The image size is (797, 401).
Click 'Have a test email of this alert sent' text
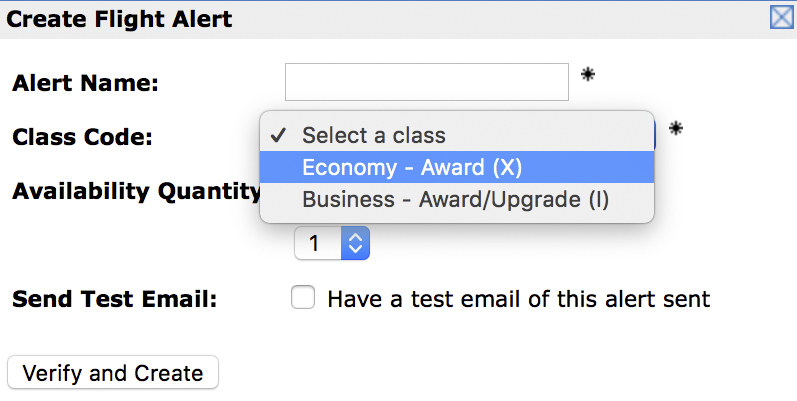pyautogui.click(x=518, y=299)
